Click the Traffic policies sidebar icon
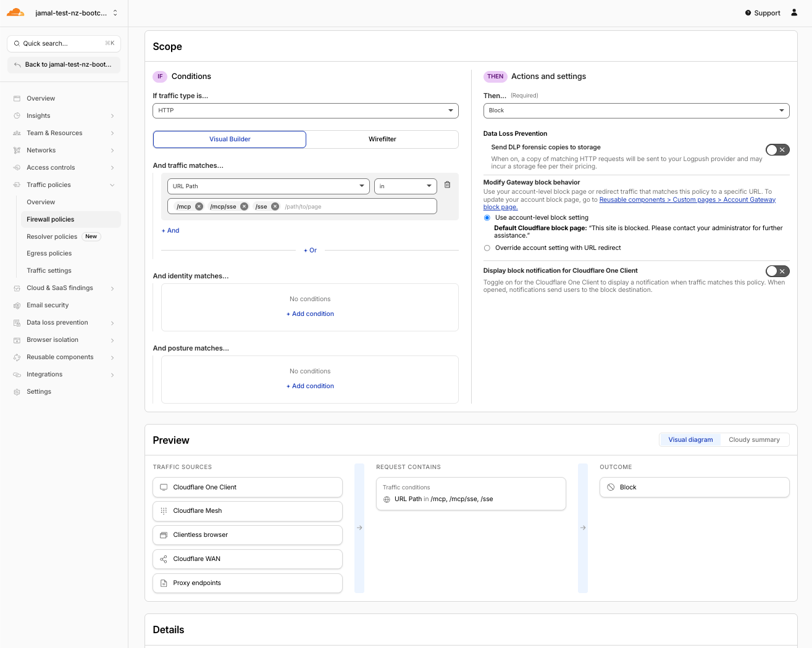The height and width of the screenshot is (648, 812). 17,185
